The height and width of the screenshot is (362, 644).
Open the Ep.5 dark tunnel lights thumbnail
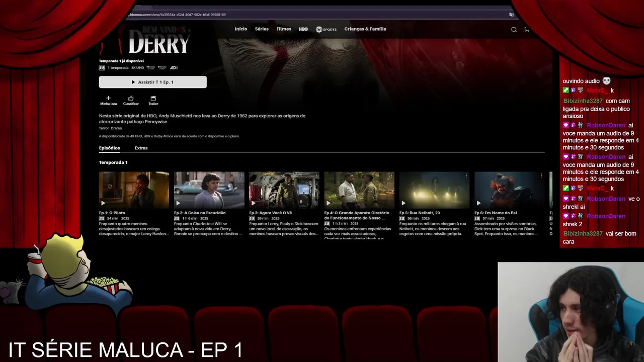(x=434, y=190)
